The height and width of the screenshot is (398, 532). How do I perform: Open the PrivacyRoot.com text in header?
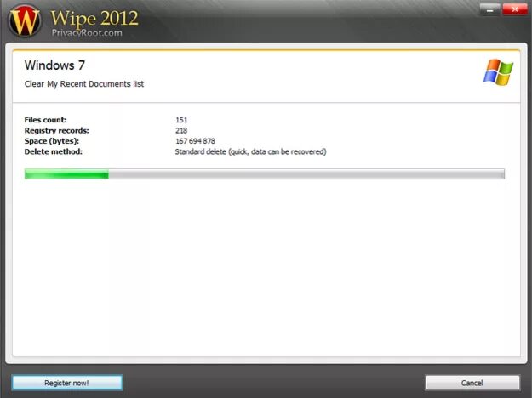(x=87, y=33)
